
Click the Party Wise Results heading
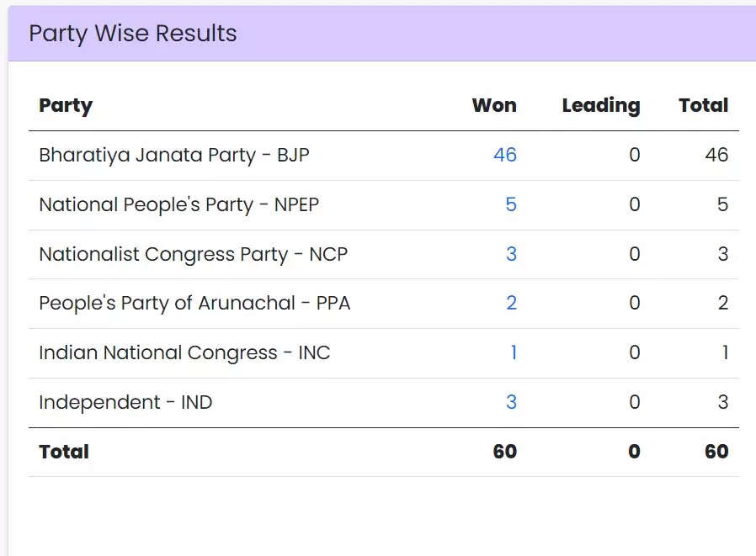click(133, 34)
